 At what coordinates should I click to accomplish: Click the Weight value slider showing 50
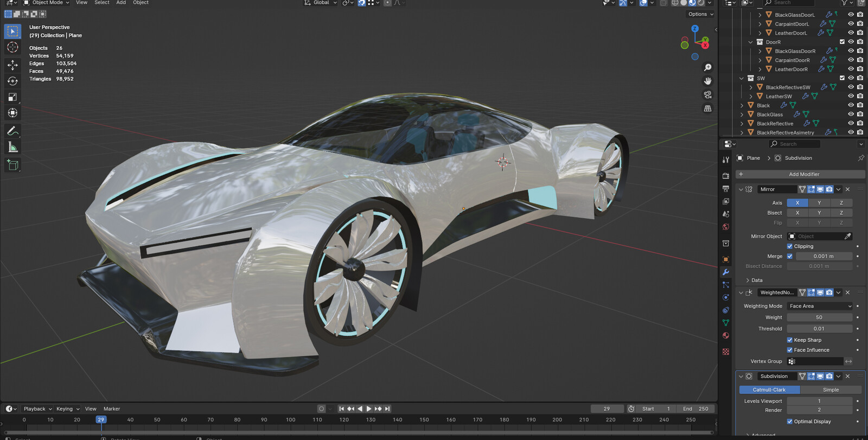[x=820, y=317]
